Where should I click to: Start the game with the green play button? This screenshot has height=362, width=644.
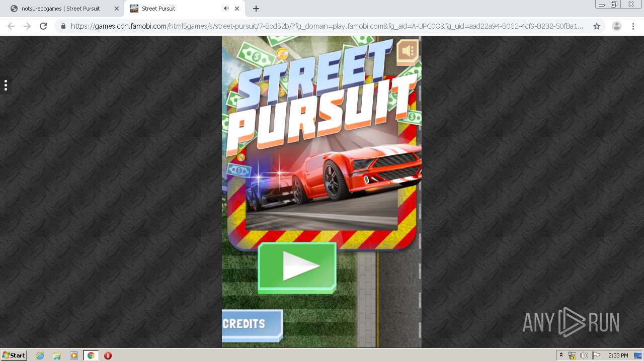[297, 268]
